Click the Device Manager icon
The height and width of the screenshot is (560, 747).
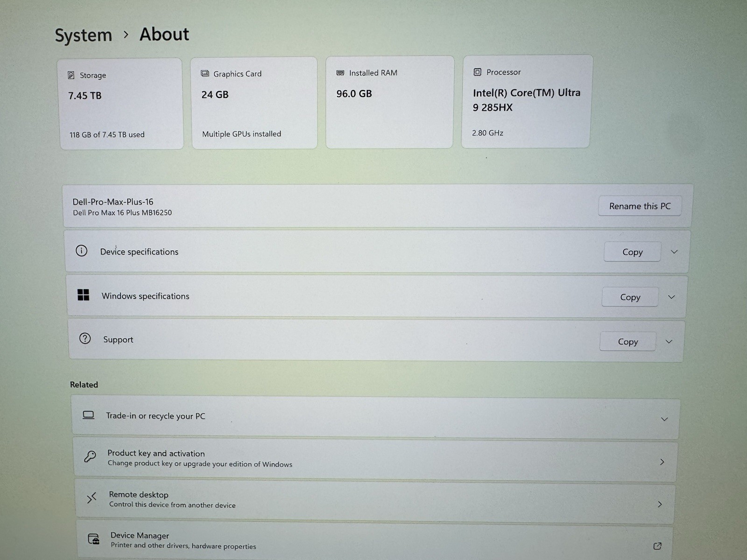(x=94, y=539)
